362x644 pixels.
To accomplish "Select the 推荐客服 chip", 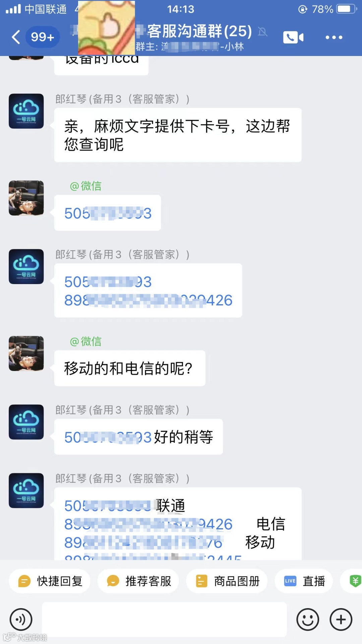I will tap(138, 581).
